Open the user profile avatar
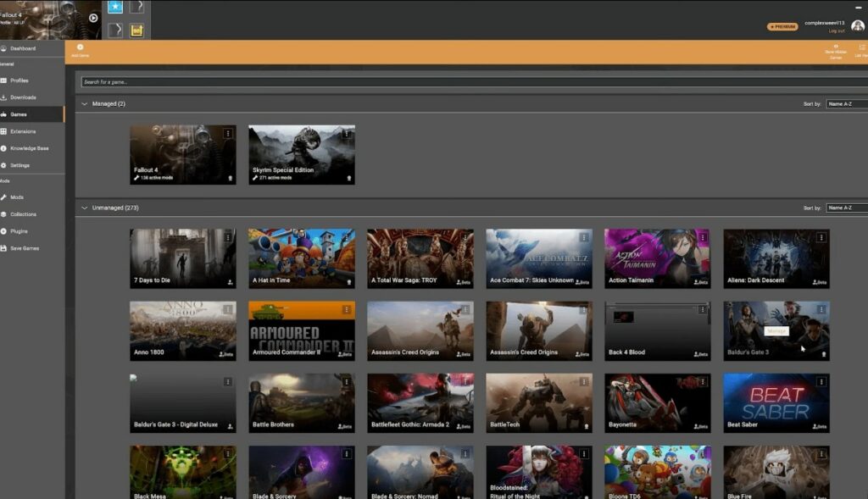The image size is (868, 499). pyautogui.click(x=858, y=25)
